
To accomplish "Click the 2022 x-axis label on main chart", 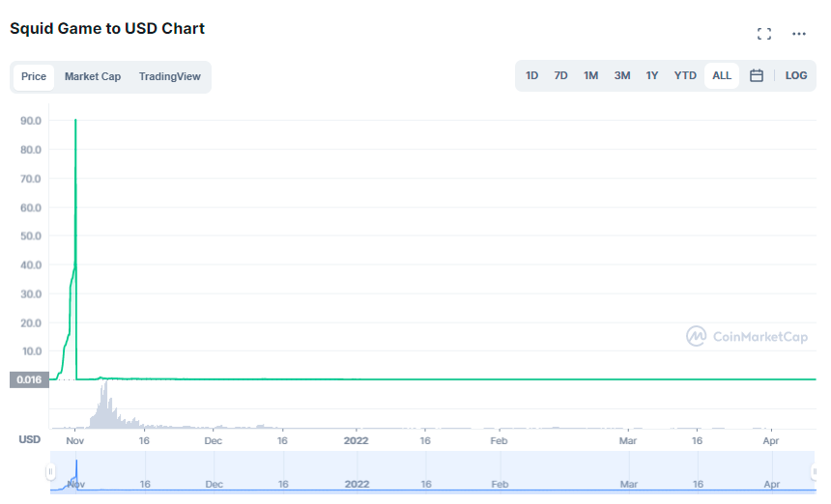I will tap(357, 440).
